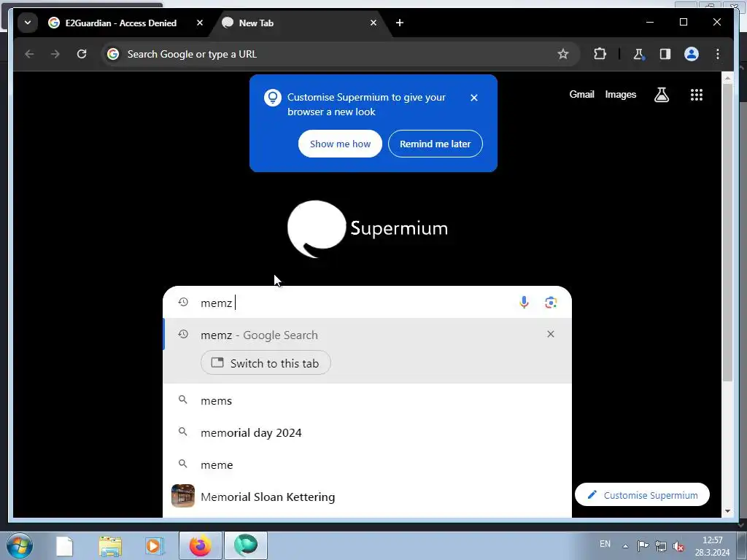Click the Remind me later button
This screenshot has width=747, height=560.
click(435, 144)
